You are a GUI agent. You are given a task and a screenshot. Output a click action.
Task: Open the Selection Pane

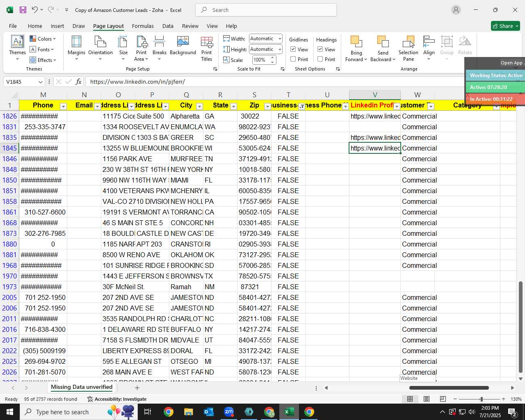coord(409,48)
